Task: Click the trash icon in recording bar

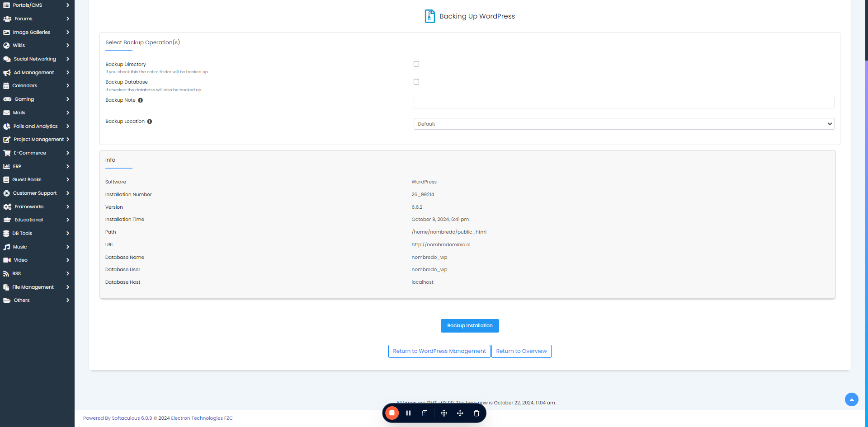Action: (x=476, y=413)
